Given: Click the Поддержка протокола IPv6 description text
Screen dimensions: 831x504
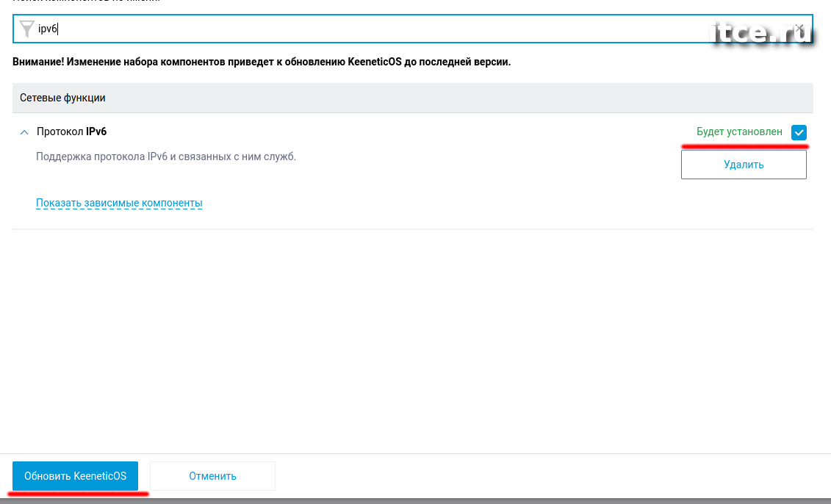Looking at the screenshot, I should click(x=166, y=157).
